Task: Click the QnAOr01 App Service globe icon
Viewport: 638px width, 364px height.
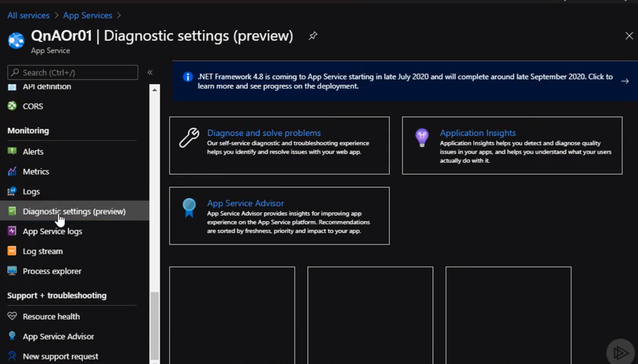Action: coord(16,41)
